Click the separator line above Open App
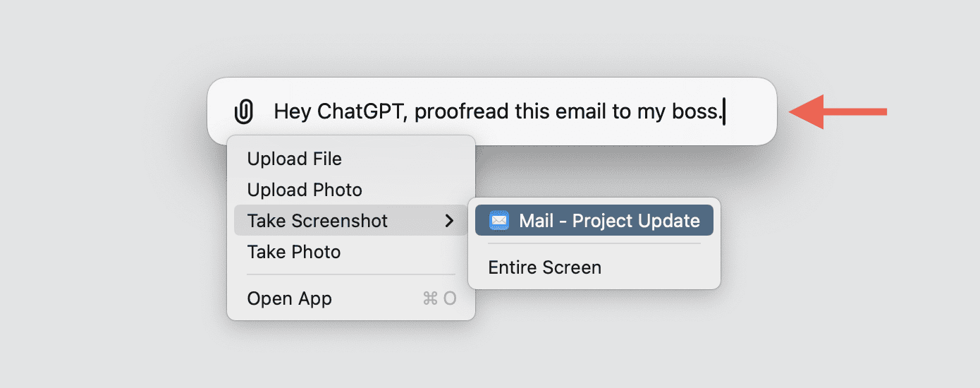Screen dimensions: 980x388 (351, 275)
